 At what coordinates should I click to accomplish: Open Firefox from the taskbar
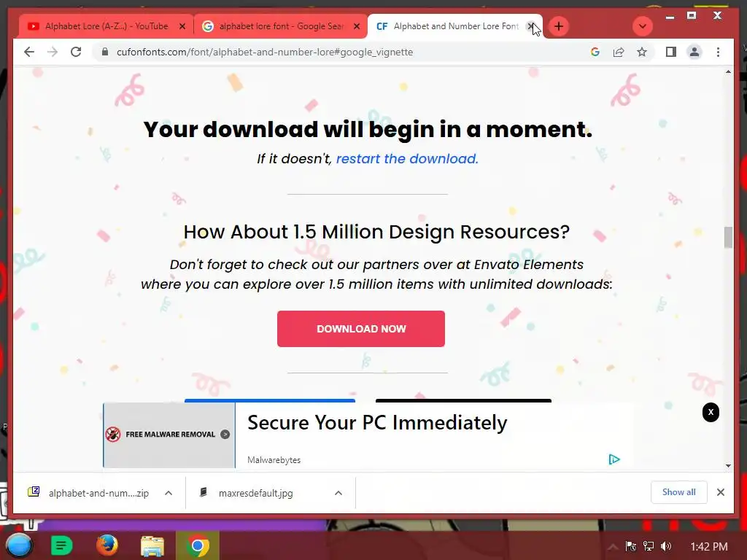coord(107,545)
